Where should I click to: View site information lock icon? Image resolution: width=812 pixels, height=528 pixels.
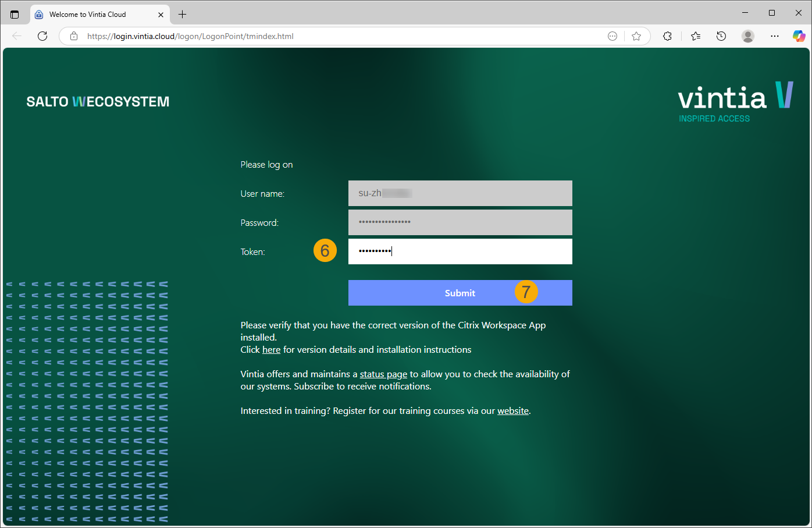[74, 36]
